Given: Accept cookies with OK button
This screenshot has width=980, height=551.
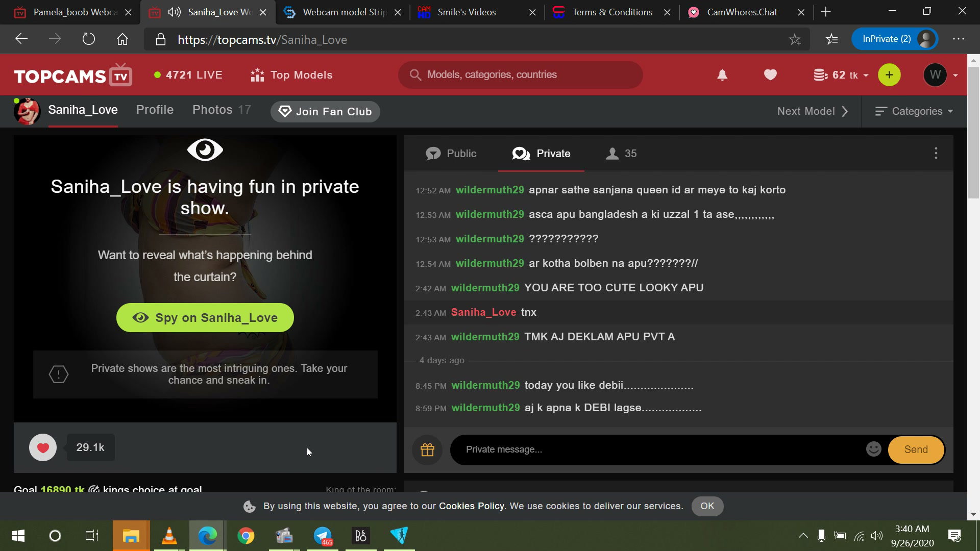Looking at the screenshot, I should click(707, 506).
